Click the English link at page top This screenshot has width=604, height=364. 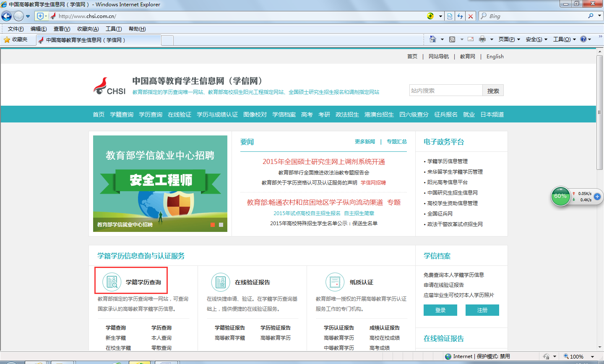pos(495,57)
